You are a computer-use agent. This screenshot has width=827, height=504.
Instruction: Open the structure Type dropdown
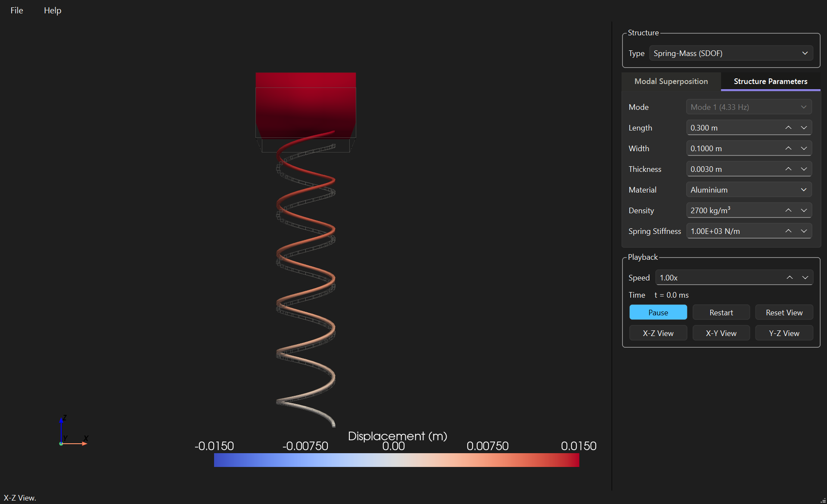[731, 53]
